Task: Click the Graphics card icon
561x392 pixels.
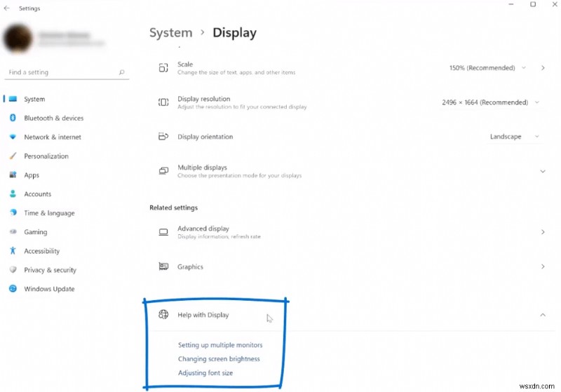Action: tap(163, 266)
